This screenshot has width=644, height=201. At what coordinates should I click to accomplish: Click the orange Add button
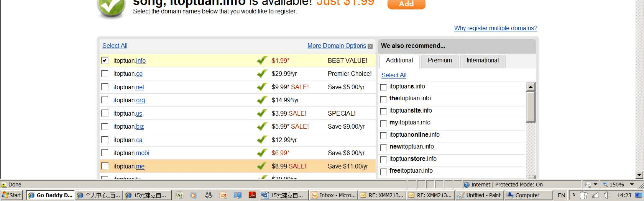[406, 4]
